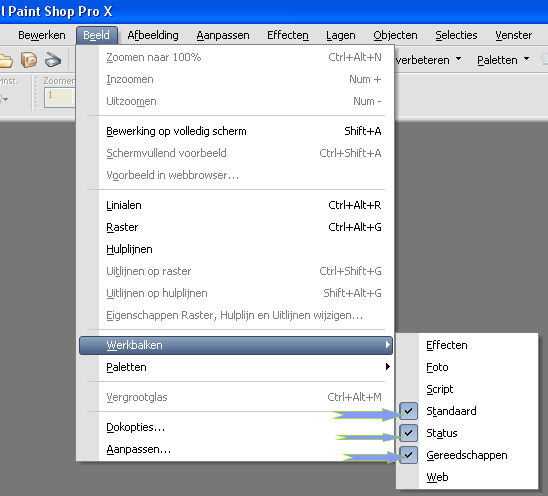
Task: Open the Effecten menu in menu bar
Action: coord(288,35)
